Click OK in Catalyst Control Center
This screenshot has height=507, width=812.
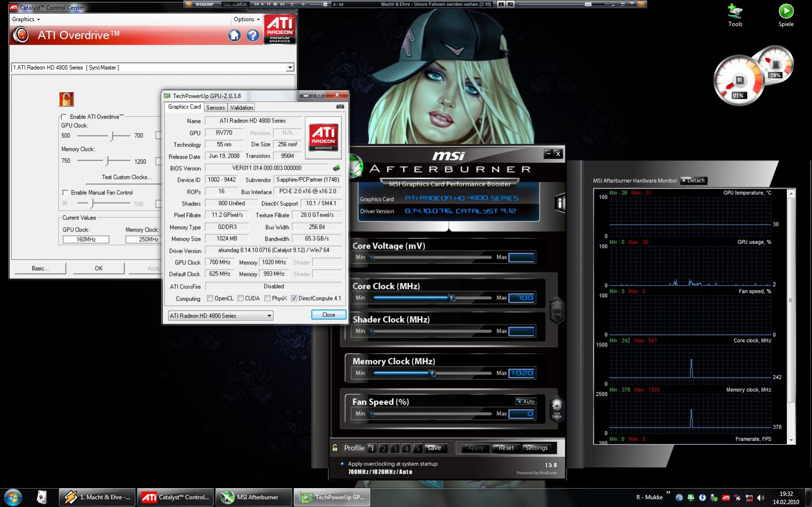pyautogui.click(x=99, y=268)
